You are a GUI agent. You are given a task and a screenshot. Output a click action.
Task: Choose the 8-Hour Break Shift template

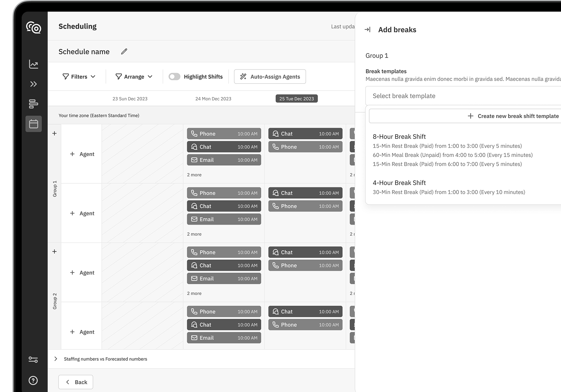399,137
